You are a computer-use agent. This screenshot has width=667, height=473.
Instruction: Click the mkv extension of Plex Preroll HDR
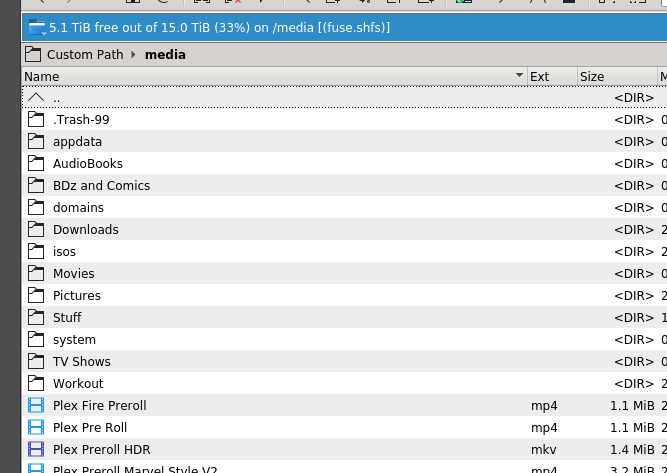click(x=544, y=450)
